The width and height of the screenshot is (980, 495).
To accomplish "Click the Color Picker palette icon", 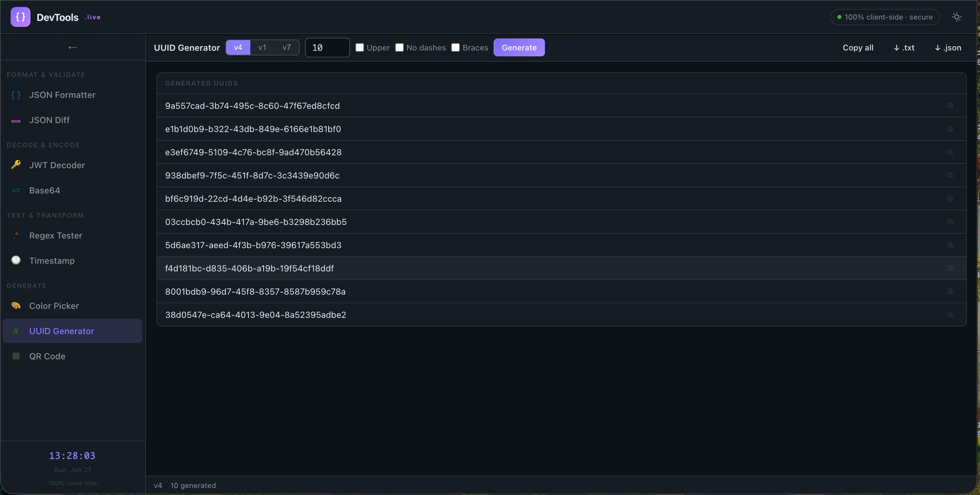I will 16,306.
